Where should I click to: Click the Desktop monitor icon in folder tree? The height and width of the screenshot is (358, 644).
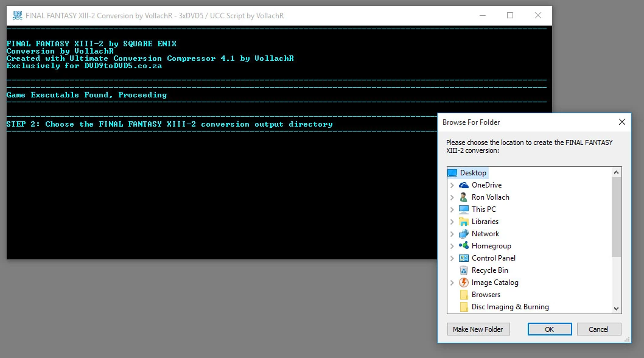coord(452,173)
